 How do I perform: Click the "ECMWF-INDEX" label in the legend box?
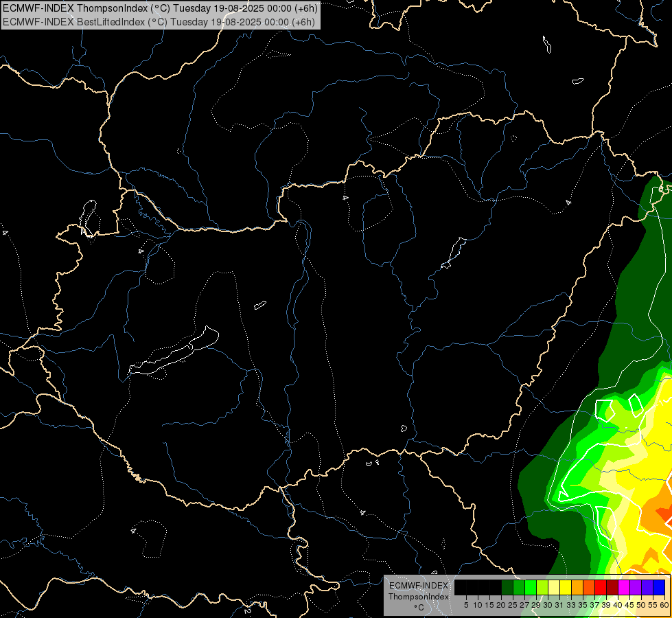pyautogui.click(x=419, y=586)
